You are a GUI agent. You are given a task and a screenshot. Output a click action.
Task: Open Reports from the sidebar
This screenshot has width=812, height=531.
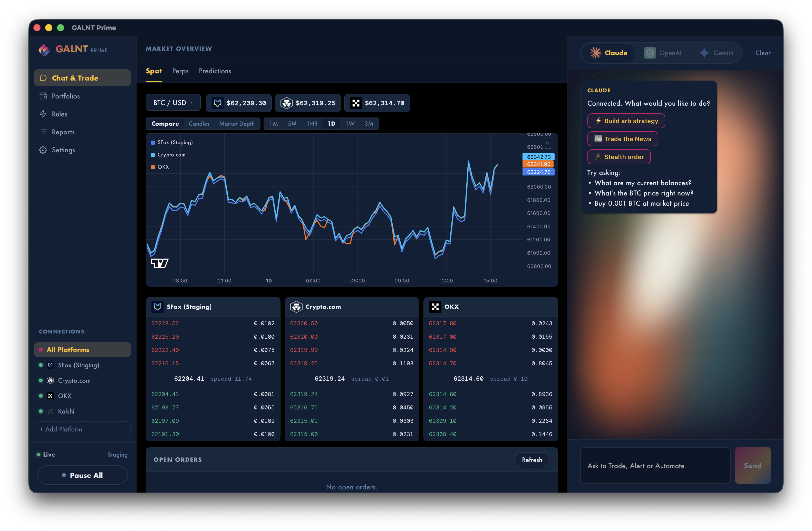(x=82, y=132)
